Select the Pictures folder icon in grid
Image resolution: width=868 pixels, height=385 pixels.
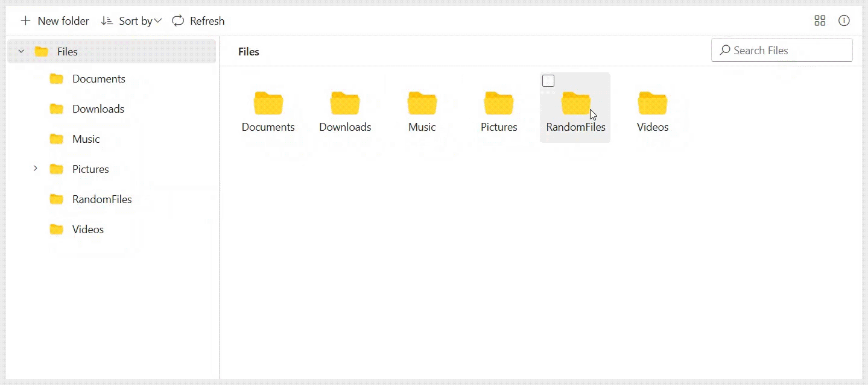pyautogui.click(x=499, y=104)
